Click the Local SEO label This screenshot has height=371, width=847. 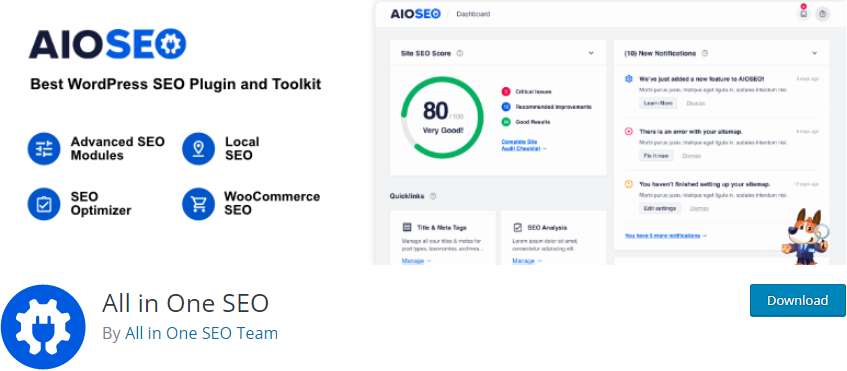click(242, 149)
